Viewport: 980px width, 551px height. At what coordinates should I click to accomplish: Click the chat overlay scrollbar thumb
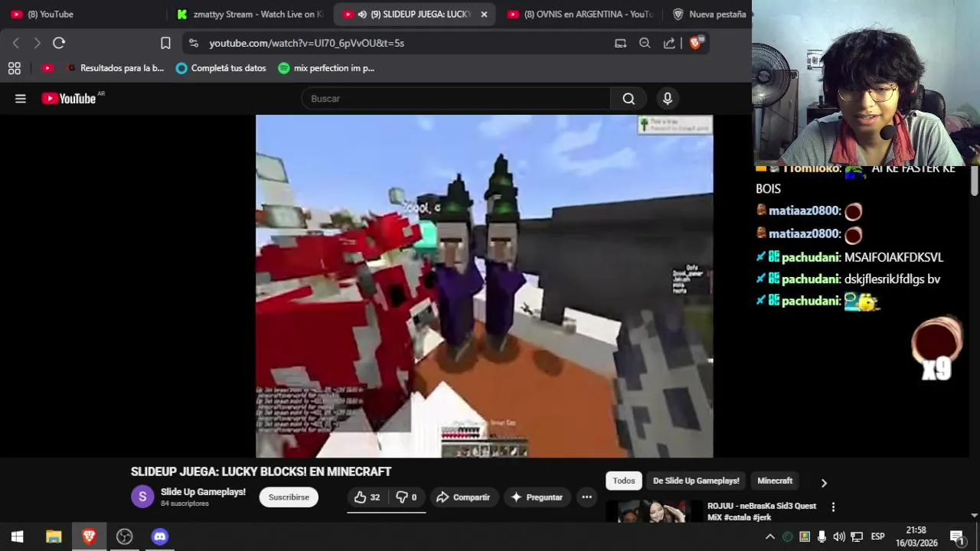(975, 181)
